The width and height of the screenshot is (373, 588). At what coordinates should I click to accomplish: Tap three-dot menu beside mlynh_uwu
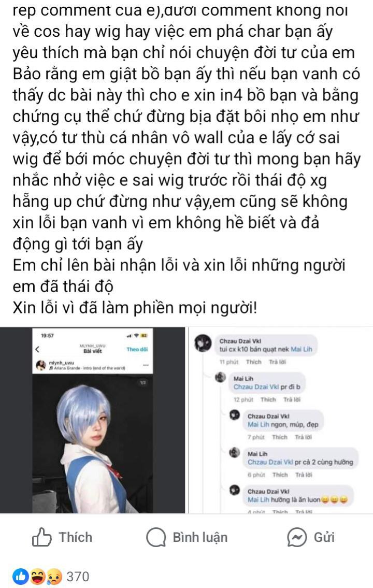(146, 365)
